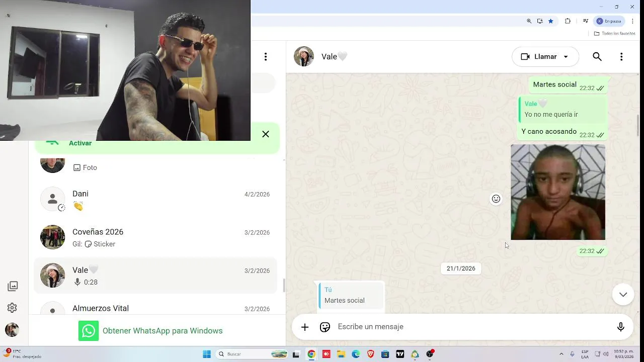The width and height of the screenshot is (644, 362).
Task: Open ESP LAA keyboard language switcher
Action: [x=585, y=354]
